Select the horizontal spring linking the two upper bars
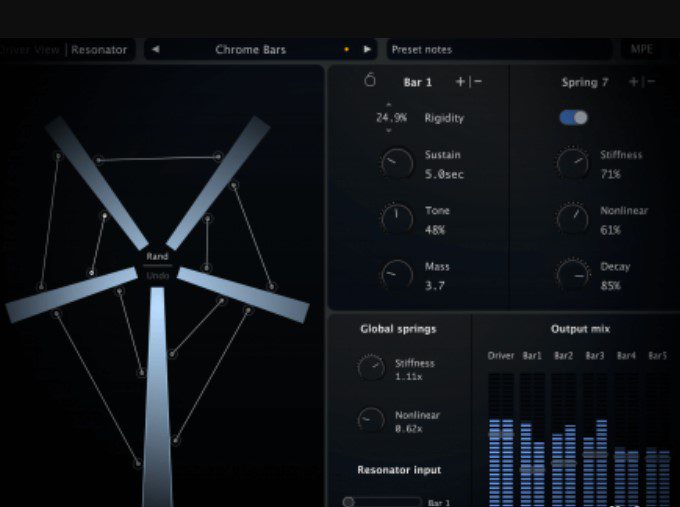This screenshot has height=507, width=680. 158,159
